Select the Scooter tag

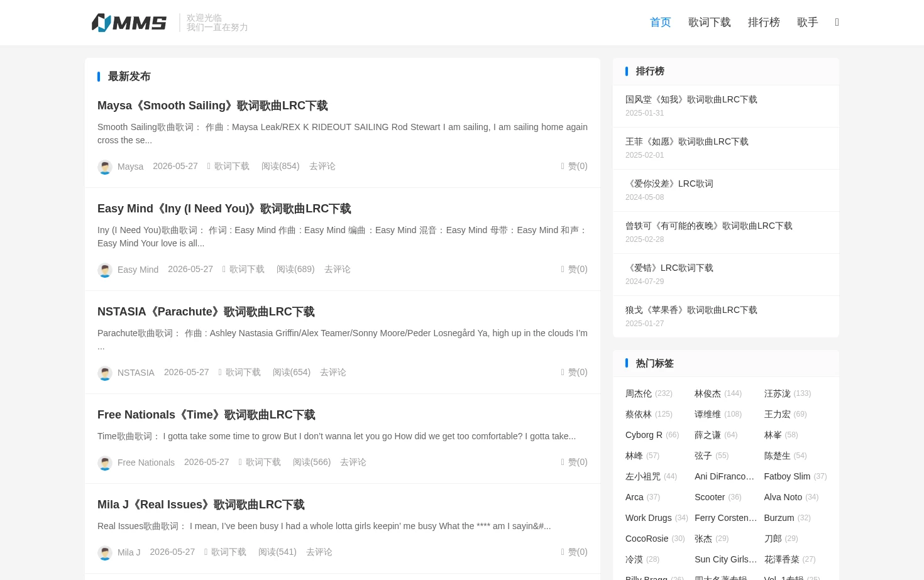coord(710,497)
